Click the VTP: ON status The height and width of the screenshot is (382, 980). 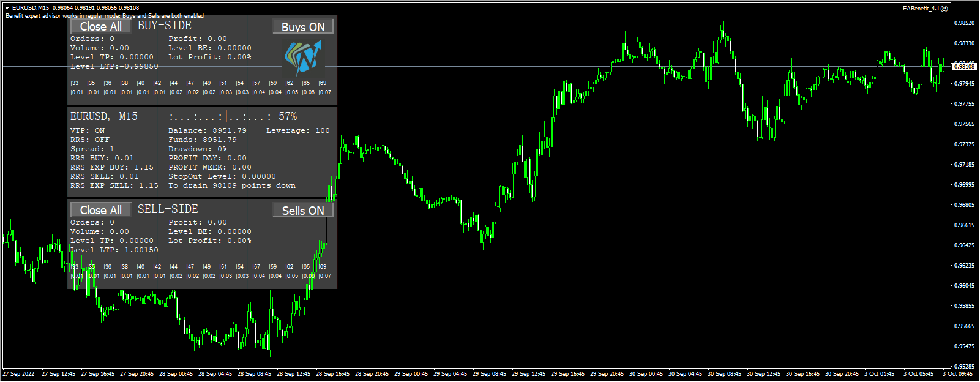pos(88,130)
